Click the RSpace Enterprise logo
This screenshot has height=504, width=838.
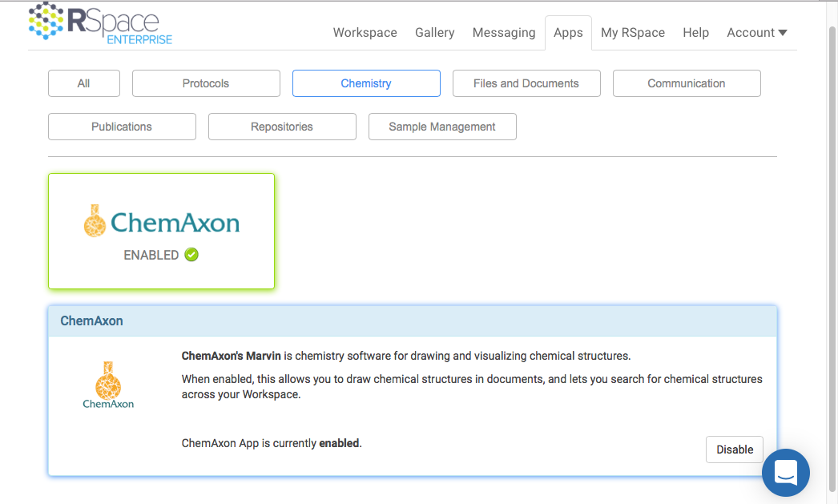(100, 22)
